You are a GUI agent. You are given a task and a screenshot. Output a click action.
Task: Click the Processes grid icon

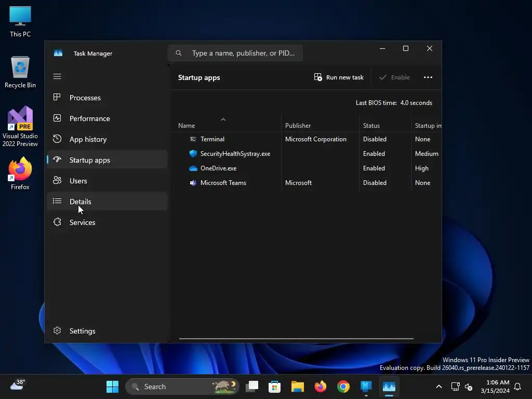(x=57, y=97)
